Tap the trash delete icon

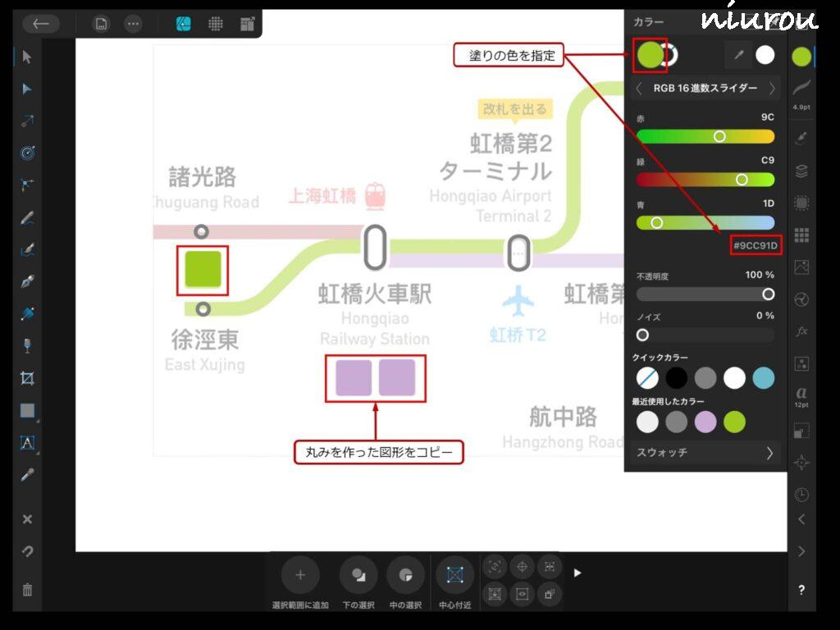[x=27, y=590]
